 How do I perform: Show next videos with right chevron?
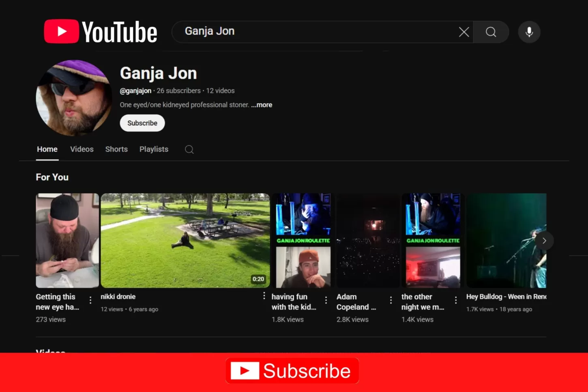[544, 241]
